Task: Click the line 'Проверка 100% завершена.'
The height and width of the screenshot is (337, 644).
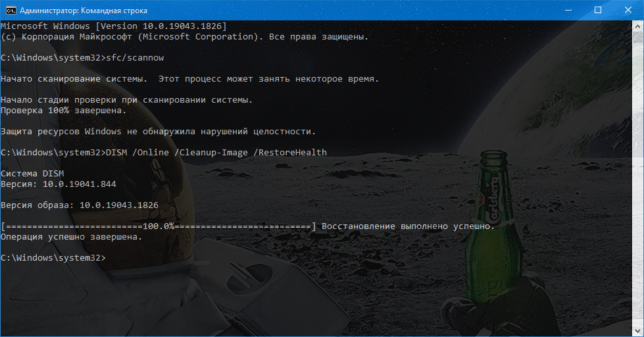Action: tap(63, 111)
